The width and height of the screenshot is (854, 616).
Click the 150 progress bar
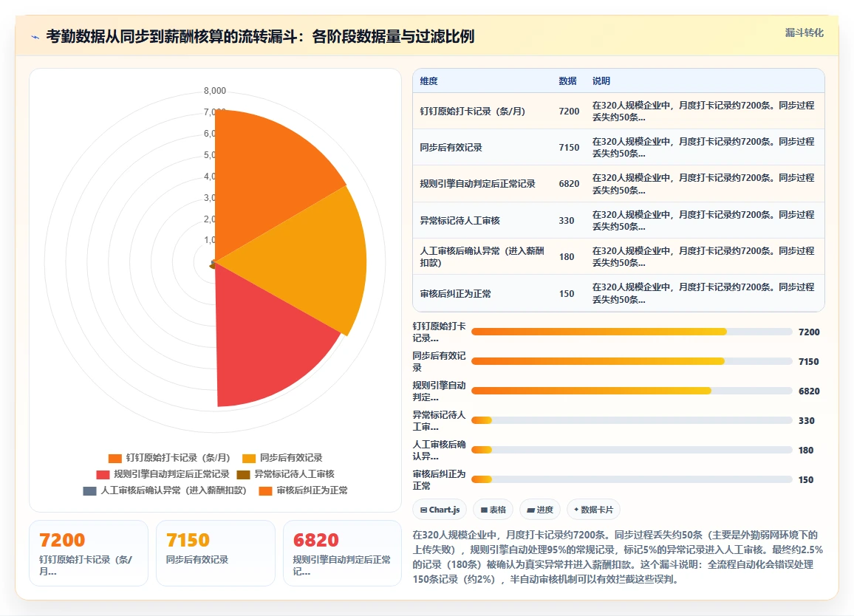(632, 479)
